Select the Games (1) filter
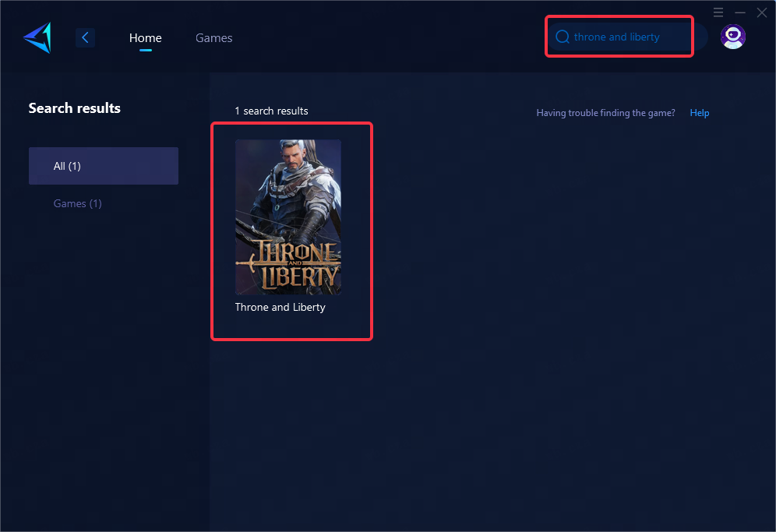 pos(78,203)
